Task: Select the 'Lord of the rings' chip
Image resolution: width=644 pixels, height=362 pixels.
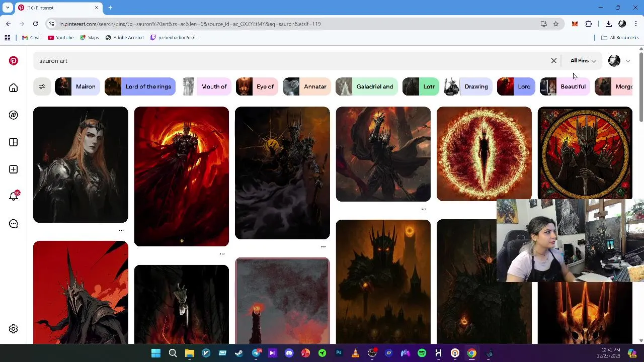Action: coord(140,86)
